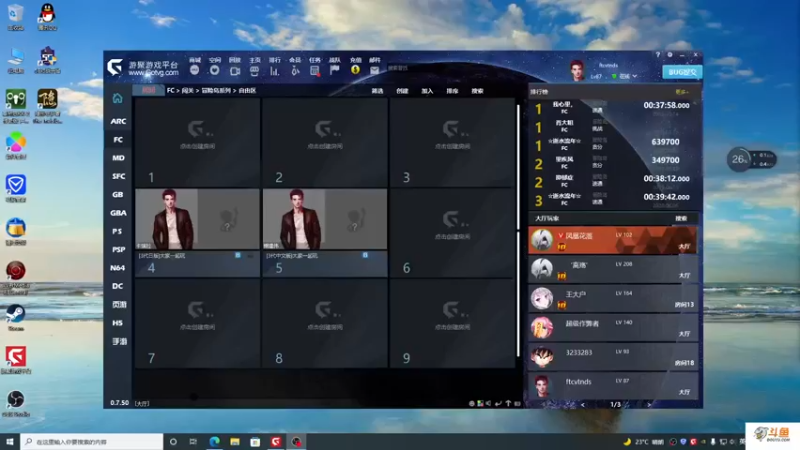The width and height of the screenshot is (800, 450).
Task: Click the room list vertical scrollbar
Action: (518, 231)
